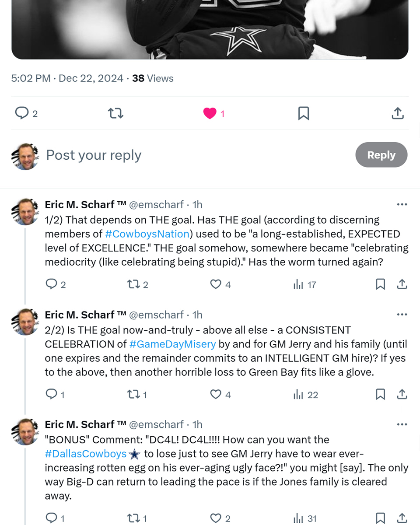Share the main post via upload icon
This screenshot has height=525, width=420.
click(x=397, y=113)
